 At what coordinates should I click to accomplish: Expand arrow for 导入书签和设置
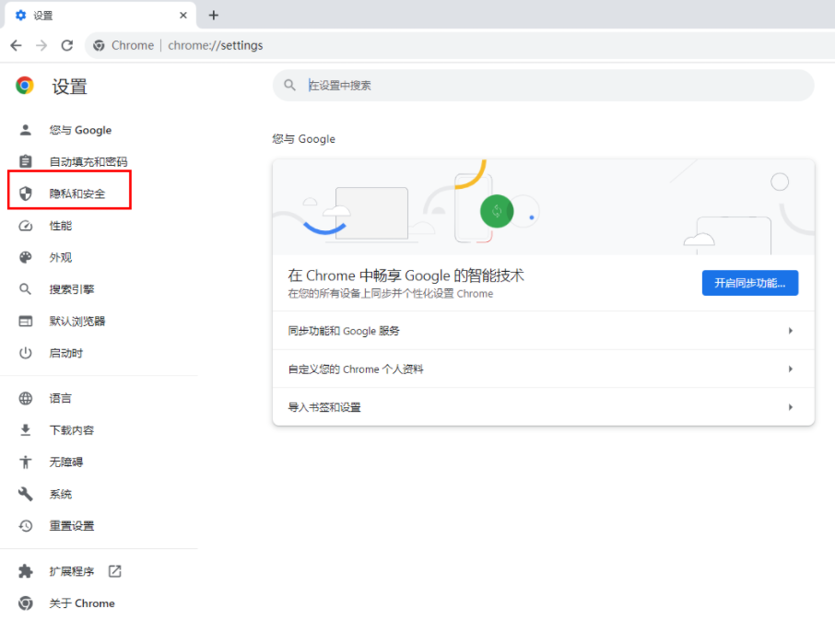[x=791, y=407]
